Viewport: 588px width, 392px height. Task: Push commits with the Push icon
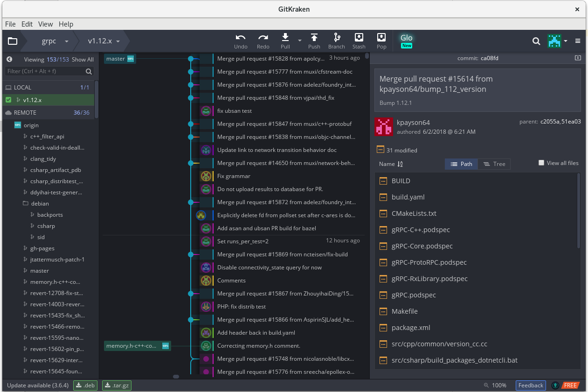(314, 38)
